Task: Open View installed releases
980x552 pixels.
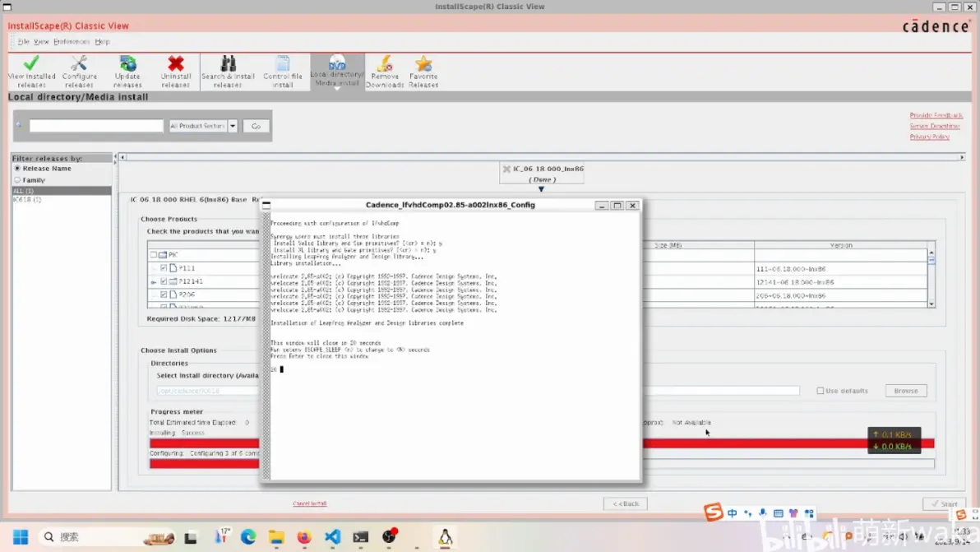Action: [31, 72]
